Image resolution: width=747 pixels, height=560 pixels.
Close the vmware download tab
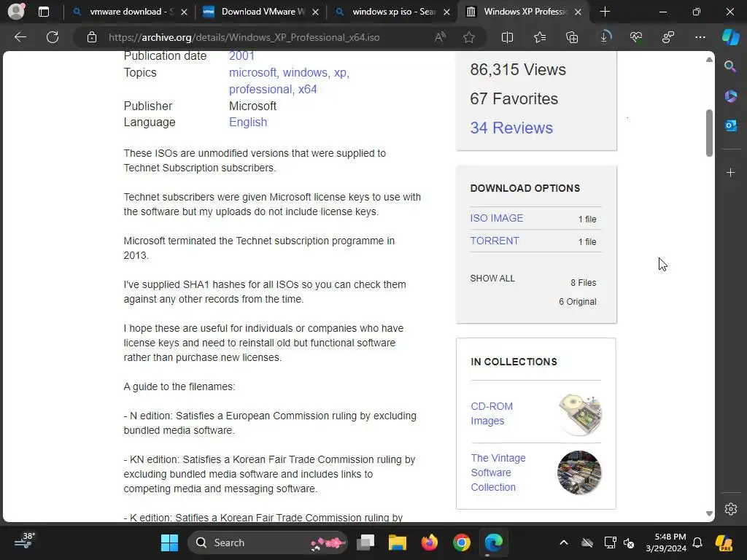pyautogui.click(x=185, y=12)
